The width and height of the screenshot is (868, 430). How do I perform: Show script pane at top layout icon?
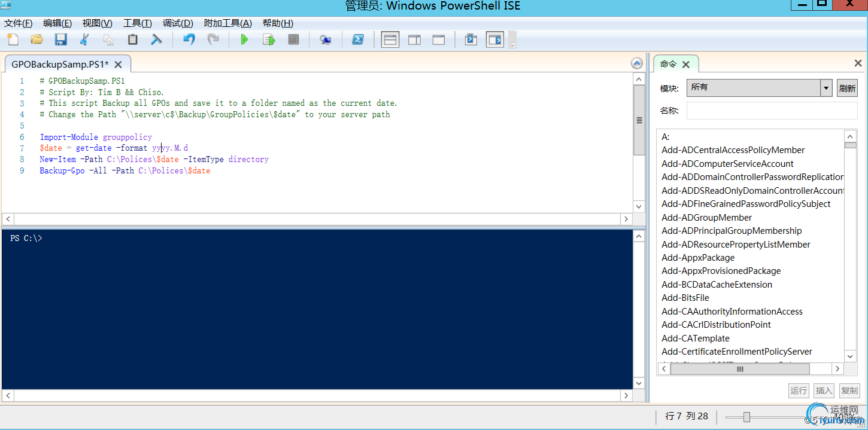pyautogui.click(x=390, y=39)
